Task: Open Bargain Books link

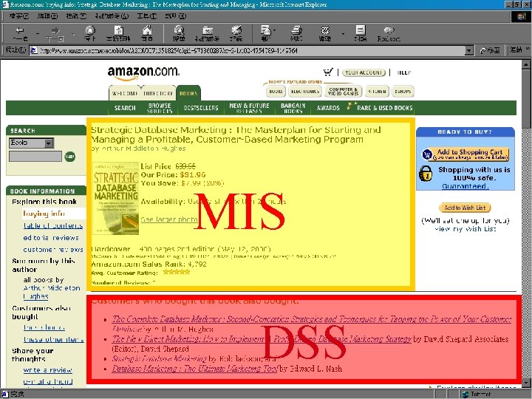Action: pyautogui.click(x=293, y=108)
